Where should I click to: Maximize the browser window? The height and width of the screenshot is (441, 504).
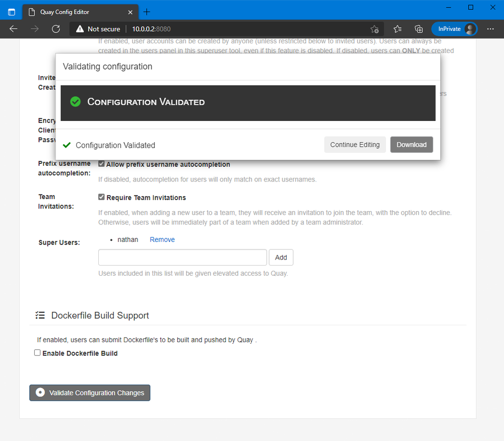click(x=471, y=8)
